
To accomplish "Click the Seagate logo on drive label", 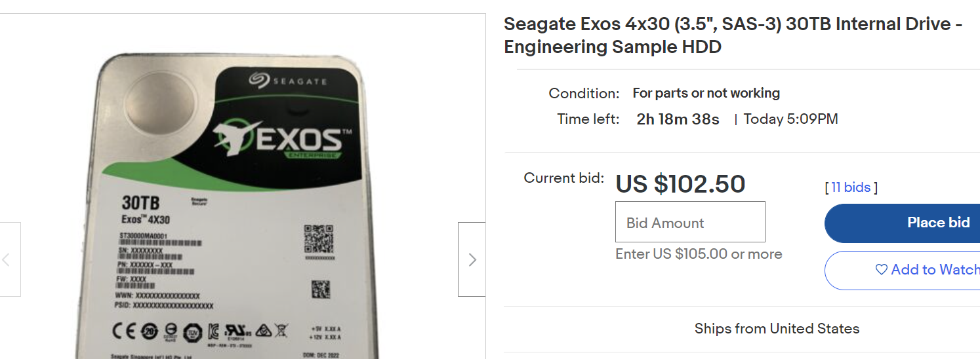I will click(287, 81).
